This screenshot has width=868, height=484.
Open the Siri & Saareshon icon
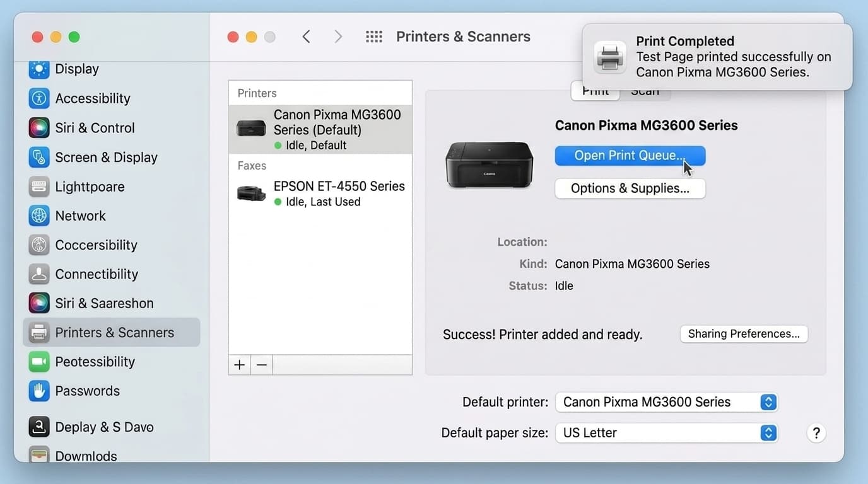pyautogui.click(x=39, y=303)
